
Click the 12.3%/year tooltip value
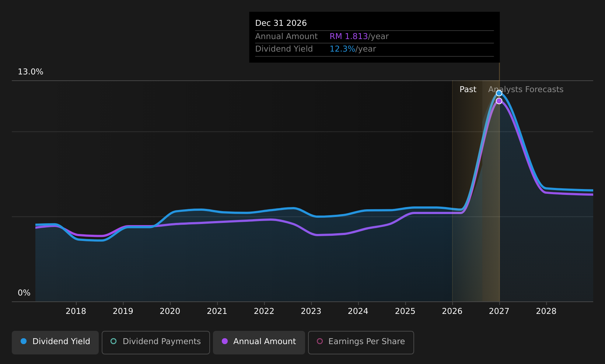(353, 49)
